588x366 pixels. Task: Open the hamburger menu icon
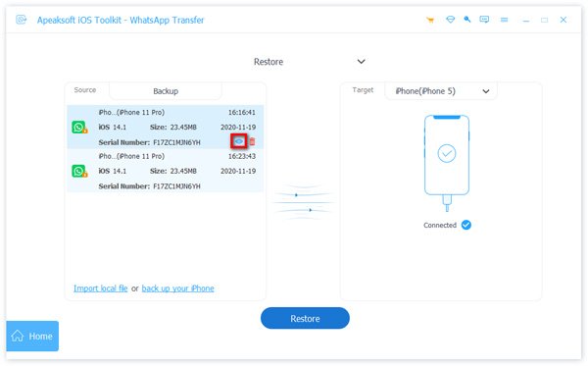coord(504,20)
